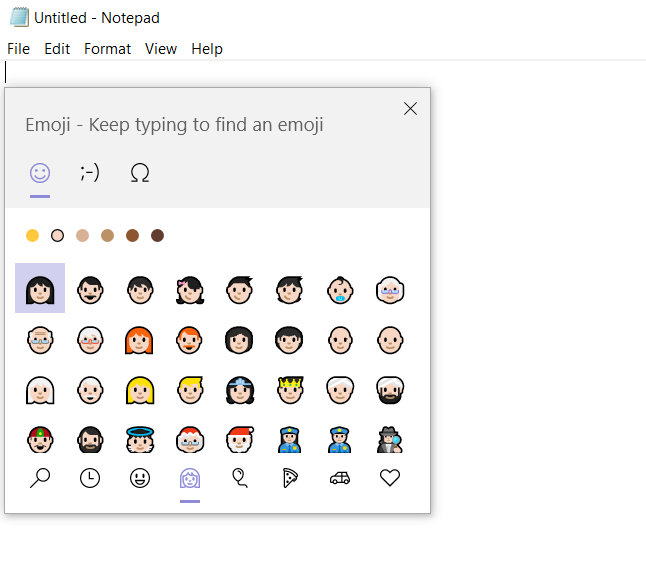
Task: Open celebrations and objects balloon category
Action: (x=240, y=478)
